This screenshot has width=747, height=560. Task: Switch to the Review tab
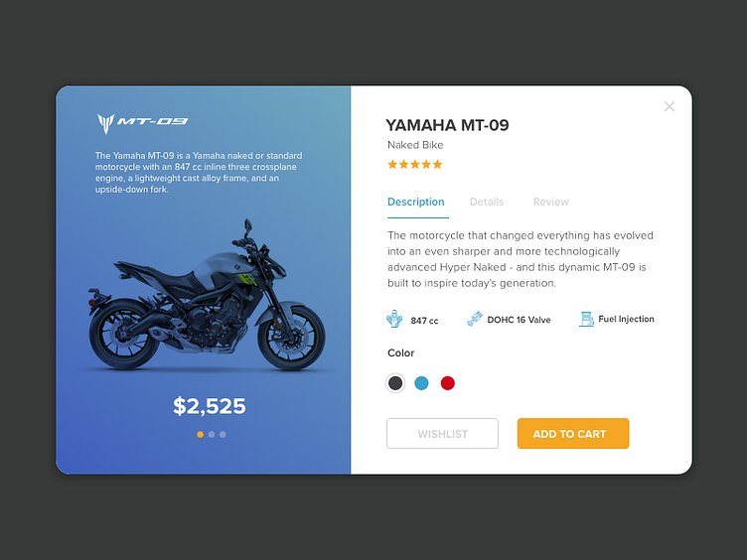click(x=550, y=202)
